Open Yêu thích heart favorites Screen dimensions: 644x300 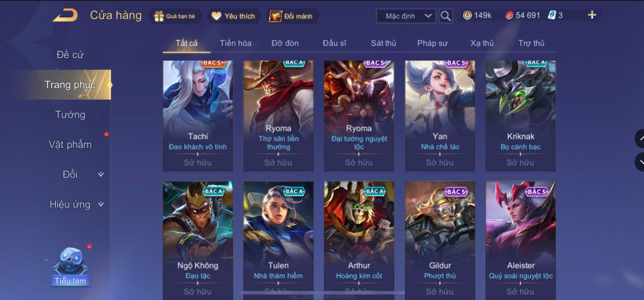217,16
